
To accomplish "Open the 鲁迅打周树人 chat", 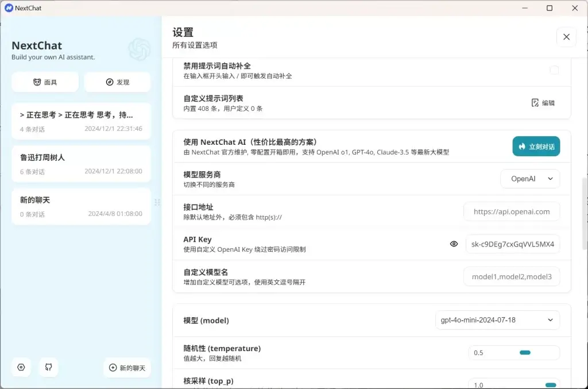I will coord(81,164).
